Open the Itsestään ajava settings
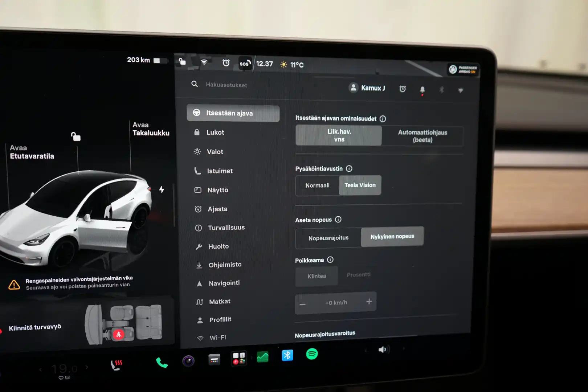588x392 pixels. click(233, 113)
